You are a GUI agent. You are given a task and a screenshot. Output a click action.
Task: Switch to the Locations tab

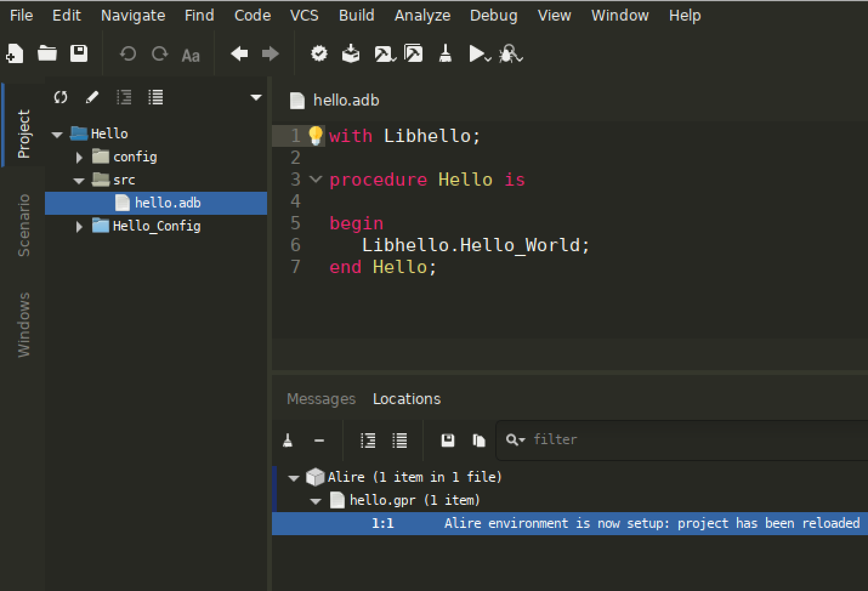pyautogui.click(x=407, y=399)
